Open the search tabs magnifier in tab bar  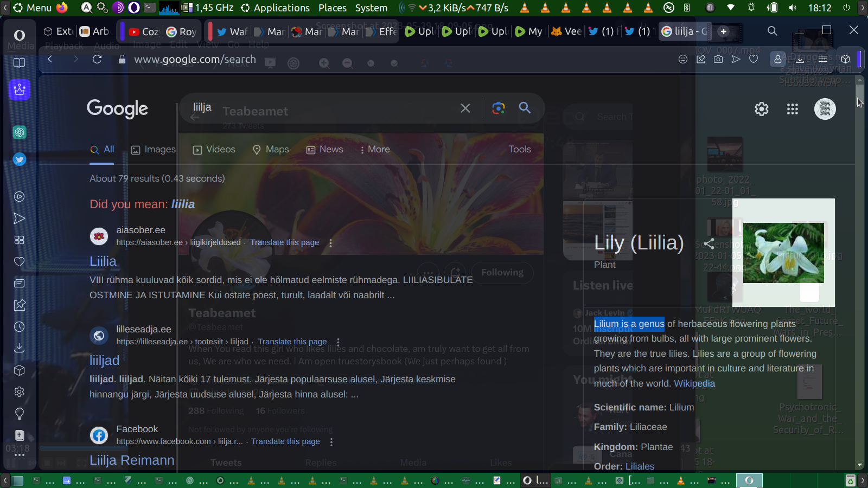pos(773,31)
